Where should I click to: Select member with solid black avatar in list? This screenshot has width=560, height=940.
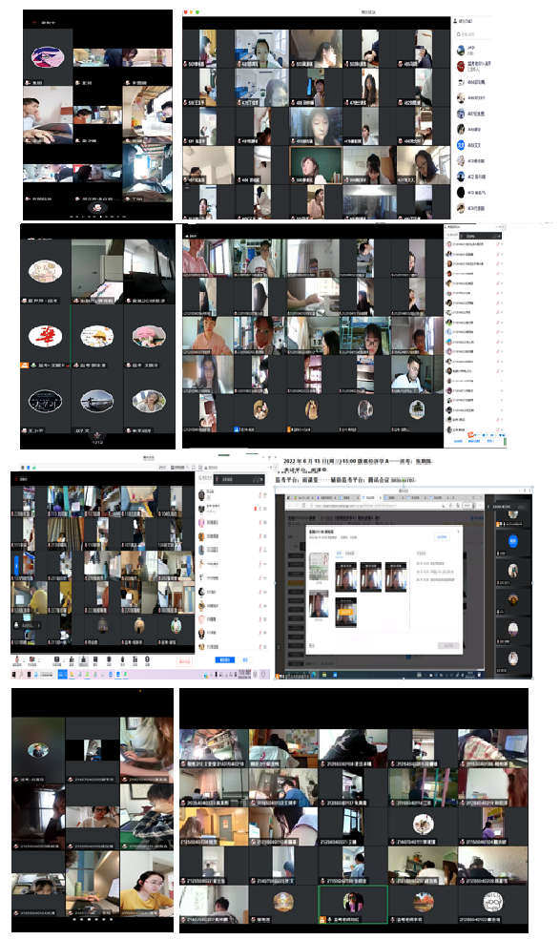461,193
